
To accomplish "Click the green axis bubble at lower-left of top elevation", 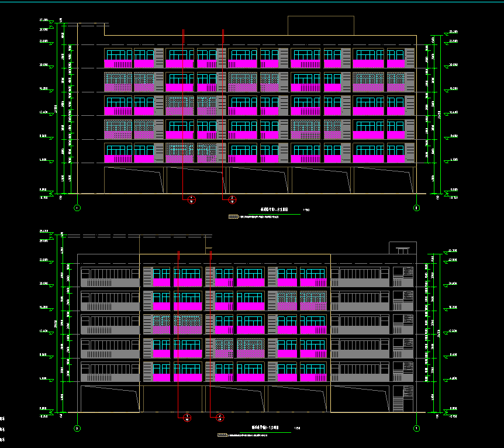I will point(77,208).
